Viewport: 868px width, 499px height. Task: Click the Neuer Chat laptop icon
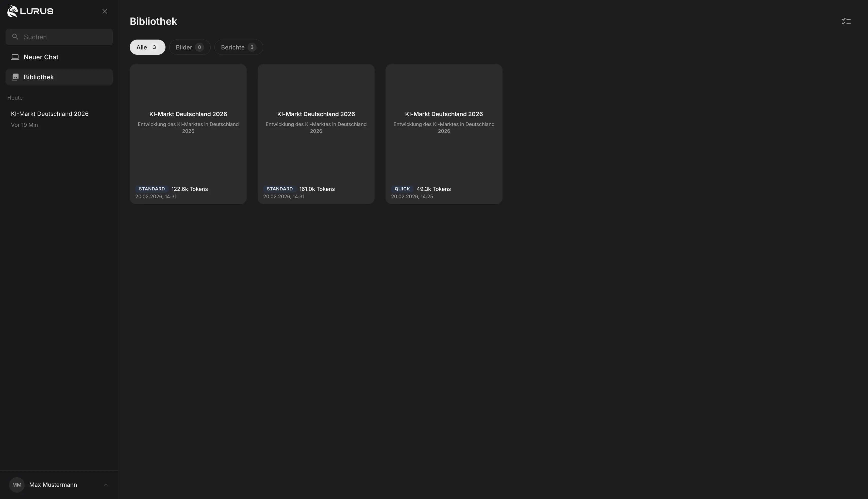(15, 57)
